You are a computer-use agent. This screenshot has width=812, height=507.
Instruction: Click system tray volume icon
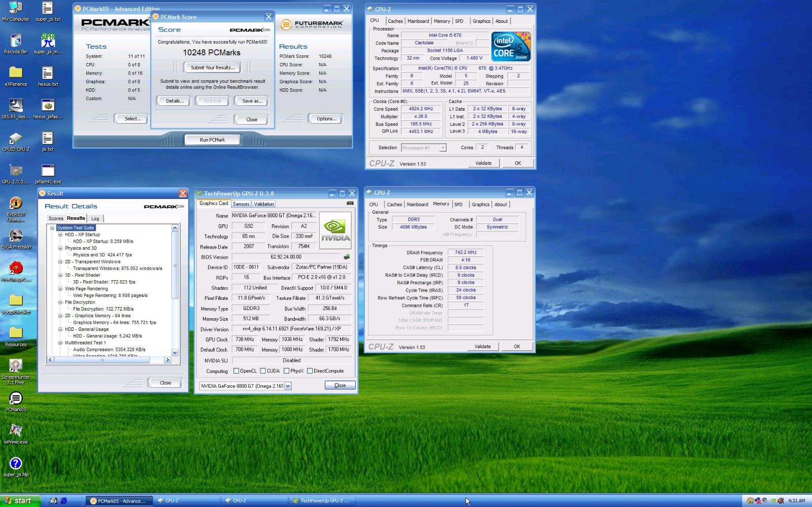[x=781, y=500]
